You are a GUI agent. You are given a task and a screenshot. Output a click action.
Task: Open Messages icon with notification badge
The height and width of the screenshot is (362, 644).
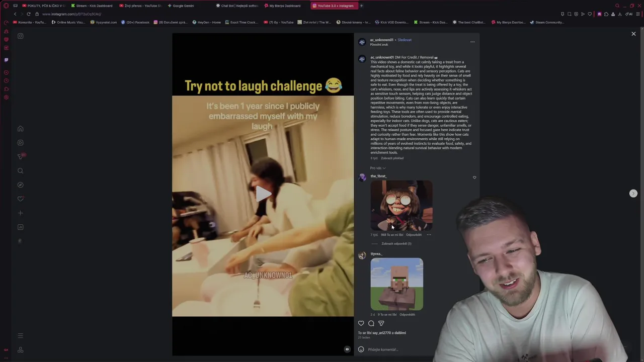21,156
